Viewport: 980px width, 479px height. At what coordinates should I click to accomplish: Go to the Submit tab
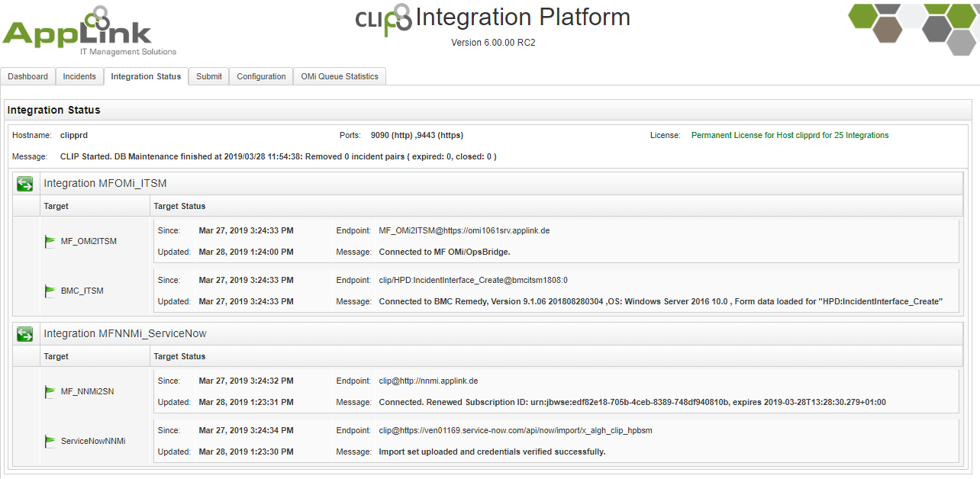point(209,76)
